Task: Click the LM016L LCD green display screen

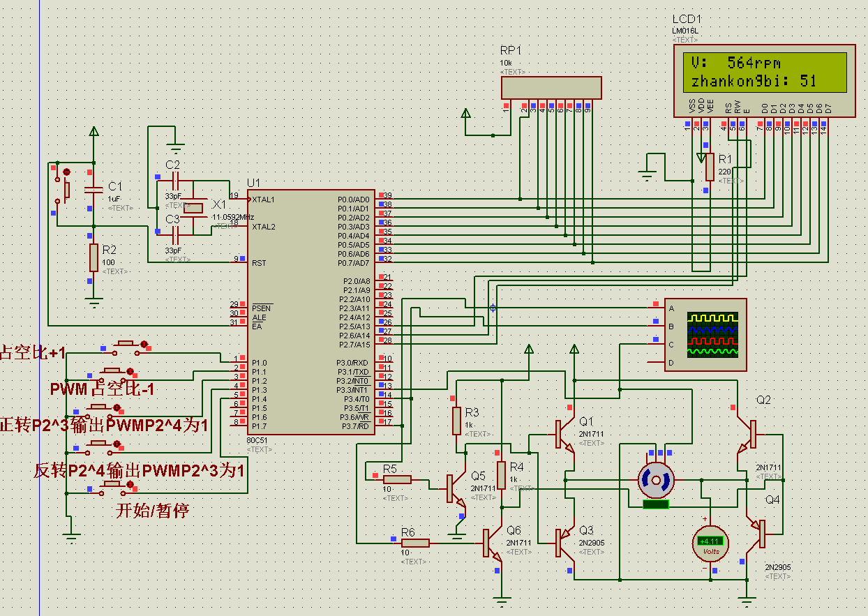Action: click(x=764, y=72)
